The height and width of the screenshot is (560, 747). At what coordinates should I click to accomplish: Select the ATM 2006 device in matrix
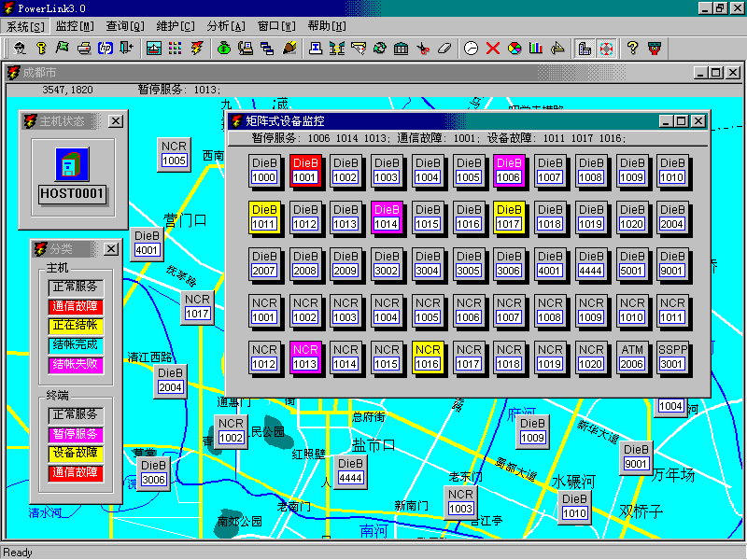[x=632, y=357]
